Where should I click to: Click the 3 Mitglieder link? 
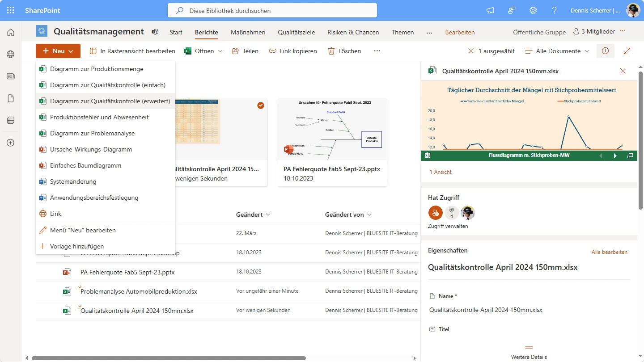pos(594,32)
